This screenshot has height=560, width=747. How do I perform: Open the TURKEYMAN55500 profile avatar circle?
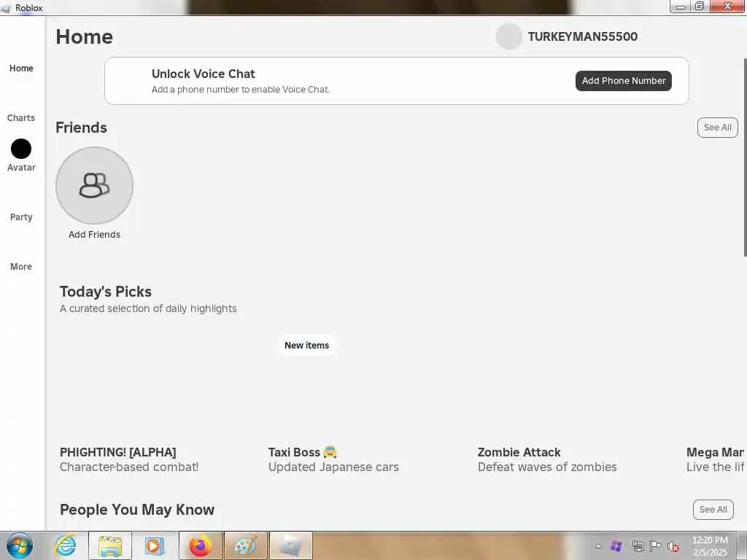pyautogui.click(x=508, y=36)
